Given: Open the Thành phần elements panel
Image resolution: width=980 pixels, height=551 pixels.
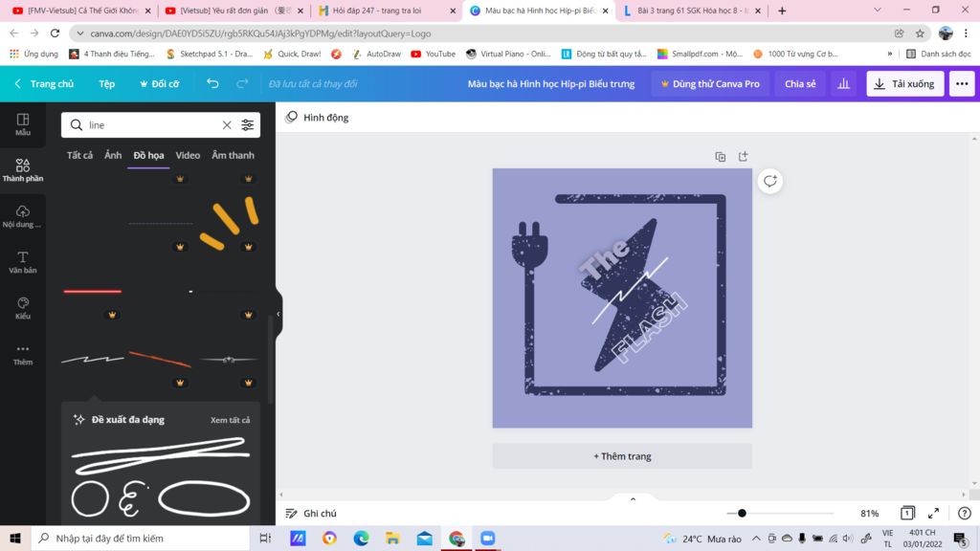Looking at the screenshot, I should (x=23, y=170).
